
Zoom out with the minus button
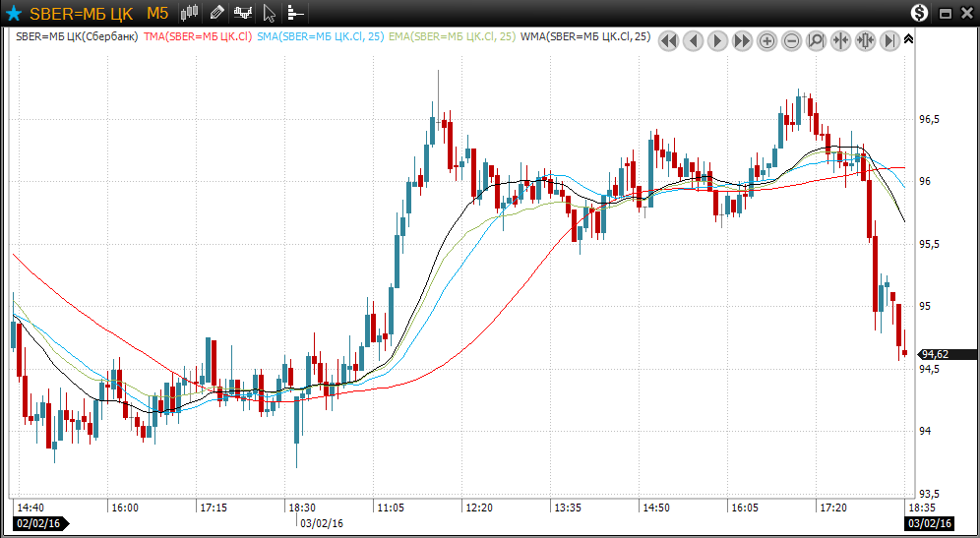point(792,40)
